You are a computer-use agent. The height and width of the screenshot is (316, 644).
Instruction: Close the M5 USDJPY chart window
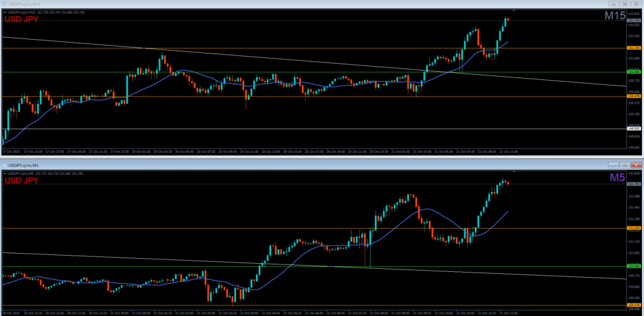tap(637, 164)
